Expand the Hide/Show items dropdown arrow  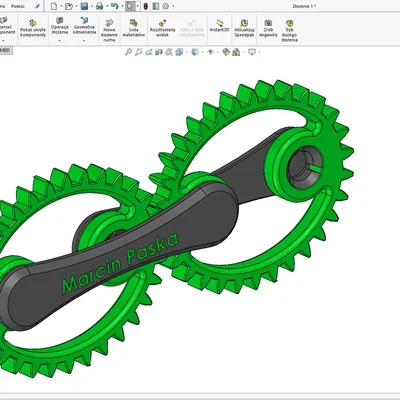point(217,52)
